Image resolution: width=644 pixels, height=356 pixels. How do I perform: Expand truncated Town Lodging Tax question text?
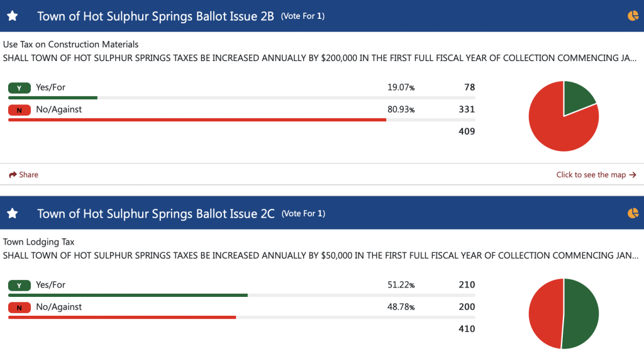click(319, 255)
